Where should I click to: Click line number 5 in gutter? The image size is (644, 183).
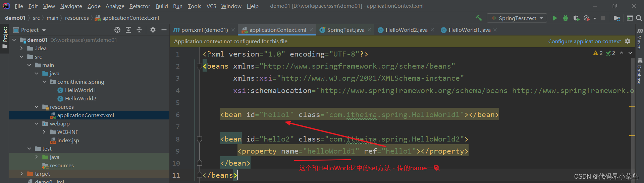click(178, 103)
